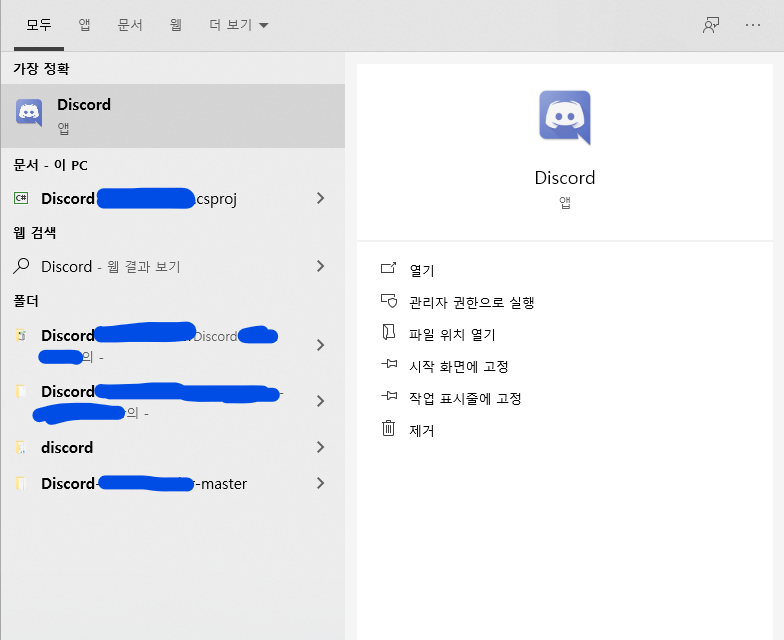784x640 pixels.
Task: Expand the web results arrow
Action: [320, 266]
